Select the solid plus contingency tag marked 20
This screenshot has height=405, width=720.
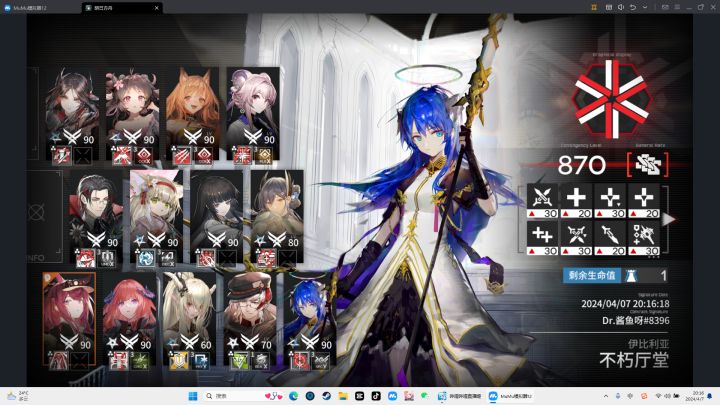pyautogui.click(x=576, y=201)
